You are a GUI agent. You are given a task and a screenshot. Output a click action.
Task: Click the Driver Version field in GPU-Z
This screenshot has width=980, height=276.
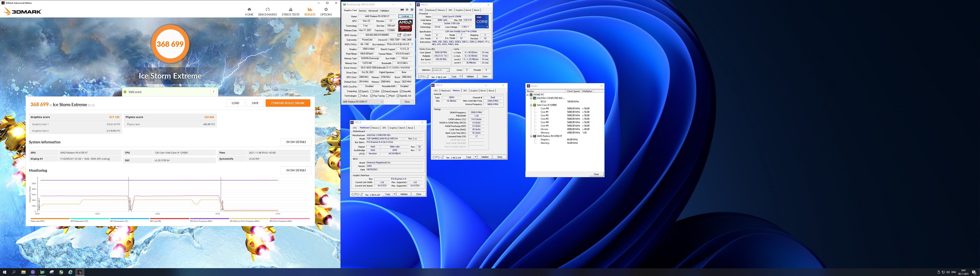click(x=385, y=68)
